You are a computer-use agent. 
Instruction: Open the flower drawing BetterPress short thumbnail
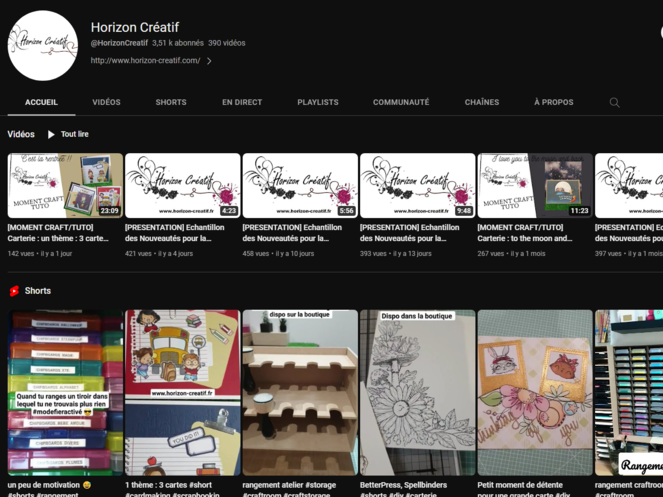tap(418, 393)
